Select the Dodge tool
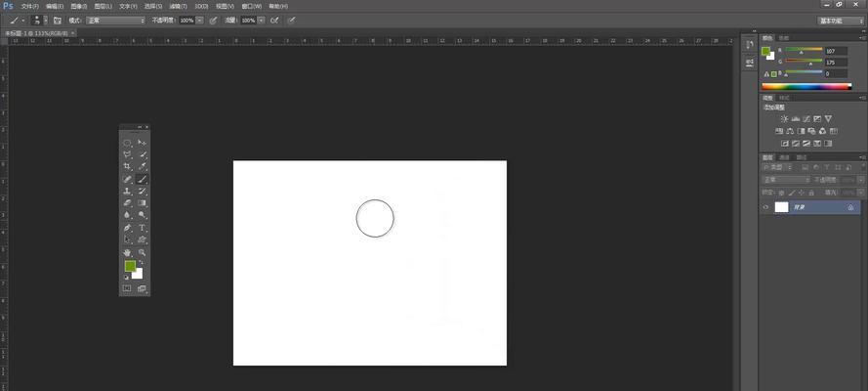Screen dimensions: 868x391 (x=143, y=215)
